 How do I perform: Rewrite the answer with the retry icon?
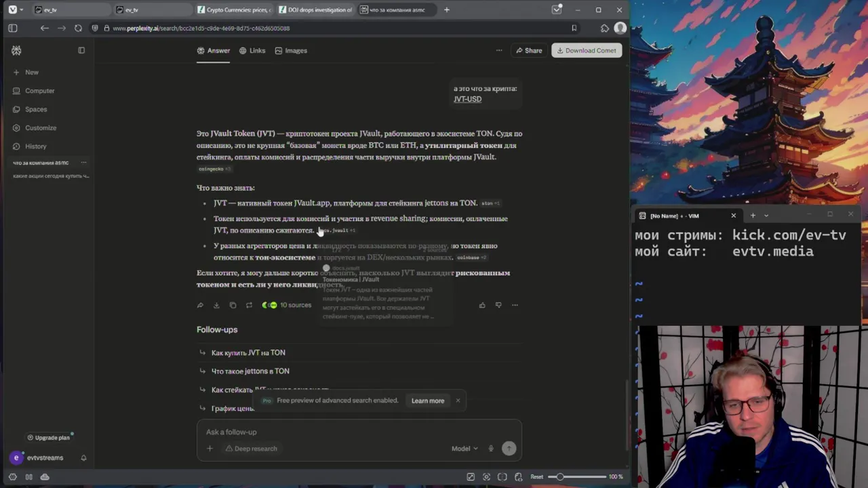tap(249, 305)
